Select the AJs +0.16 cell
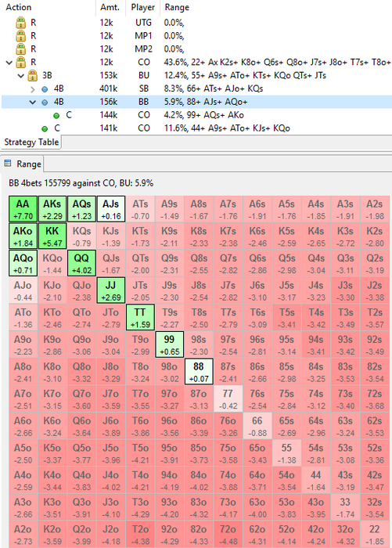Viewport: 392px width, 548px height. 111,209
